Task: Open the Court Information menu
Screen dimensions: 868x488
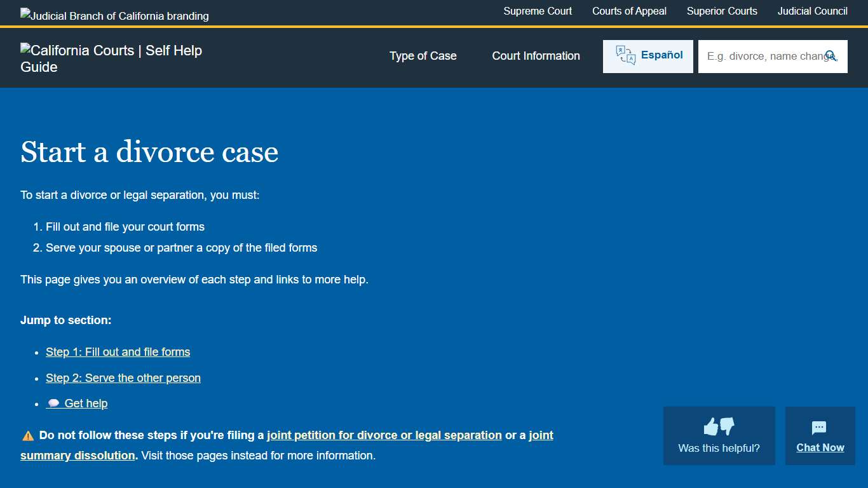Action: tap(536, 56)
